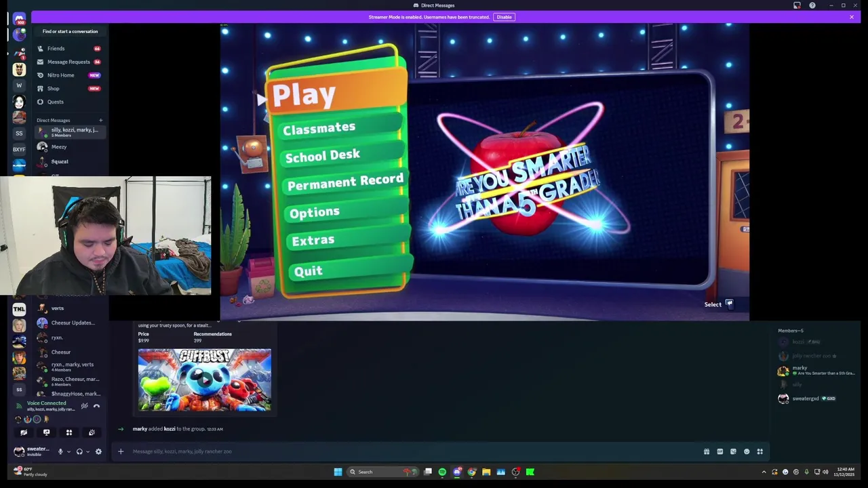Open emoji picker in message bar
Viewport: 868px width, 488px height.
(x=747, y=451)
